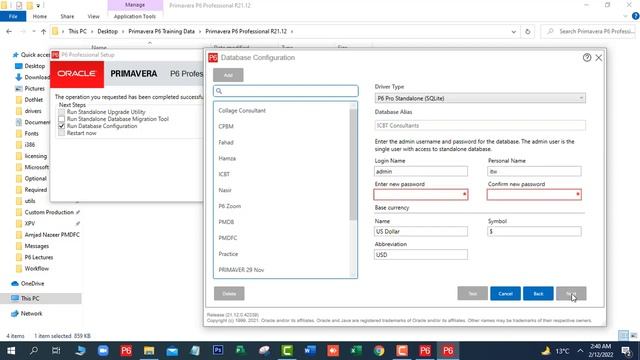640x360 pixels.
Task: Select P6 Zoom alias in list
Action: (x=229, y=206)
